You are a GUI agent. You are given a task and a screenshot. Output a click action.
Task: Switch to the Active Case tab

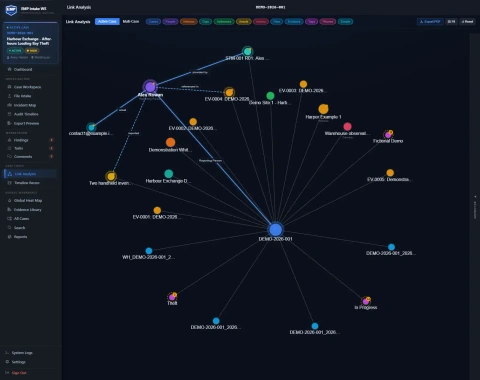(x=107, y=22)
